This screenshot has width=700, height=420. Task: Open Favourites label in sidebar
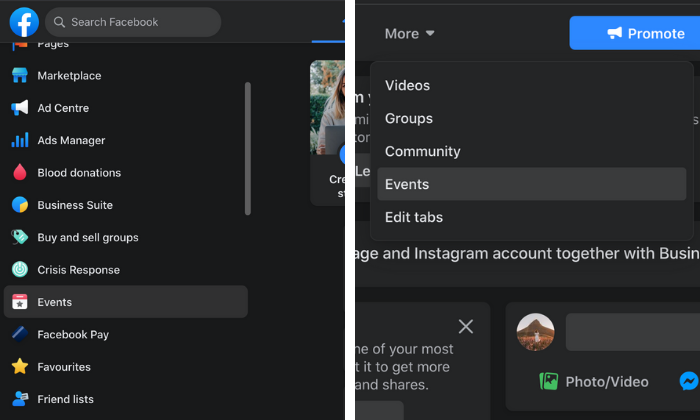64,367
